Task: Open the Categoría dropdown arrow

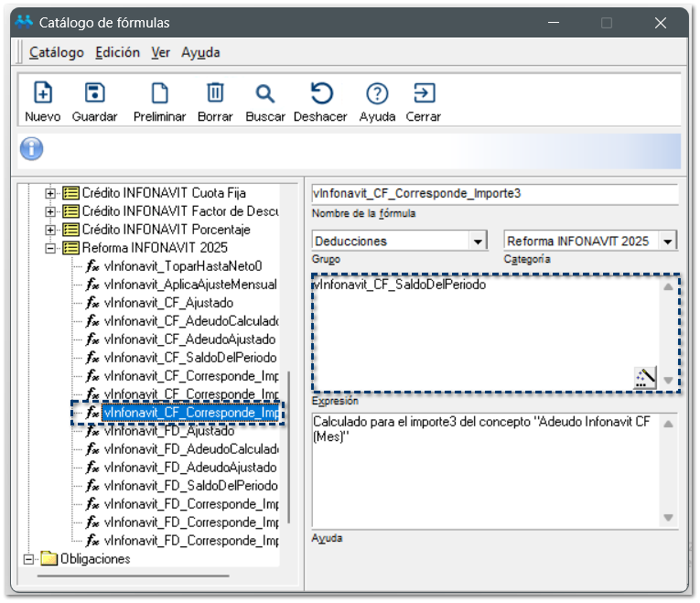Action: [x=668, y=242]
